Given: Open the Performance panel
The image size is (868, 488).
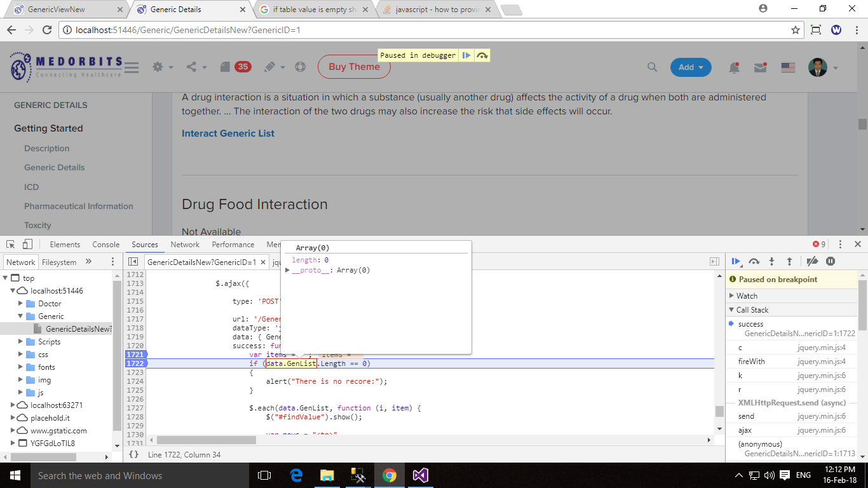Looking at the screenshot, I should click(233, 245).
